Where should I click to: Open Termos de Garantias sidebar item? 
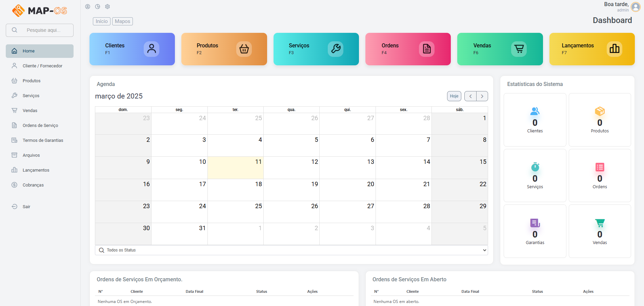[x=43, y=140]
